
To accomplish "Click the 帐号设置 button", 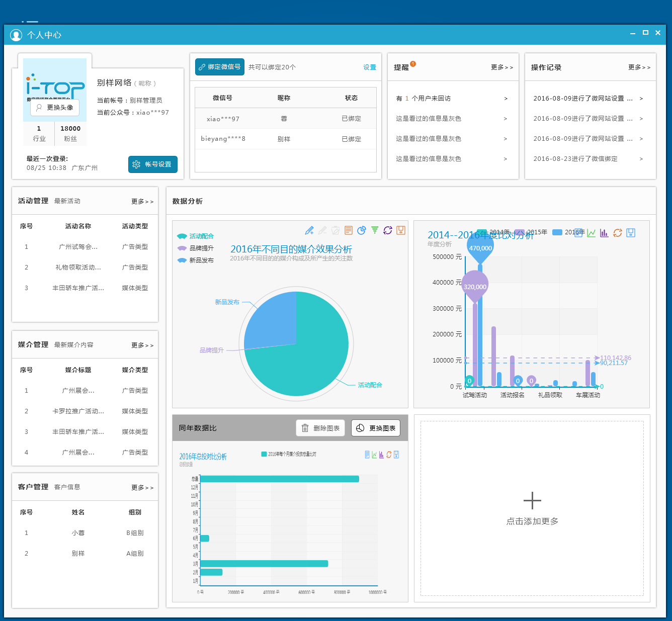I will tap(153, 164).
